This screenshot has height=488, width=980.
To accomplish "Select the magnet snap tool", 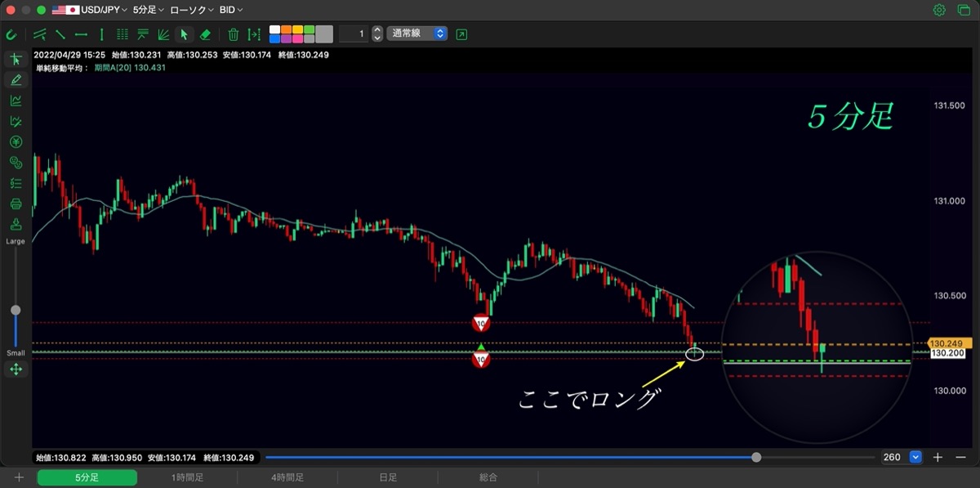I will (x=11, y=34).
